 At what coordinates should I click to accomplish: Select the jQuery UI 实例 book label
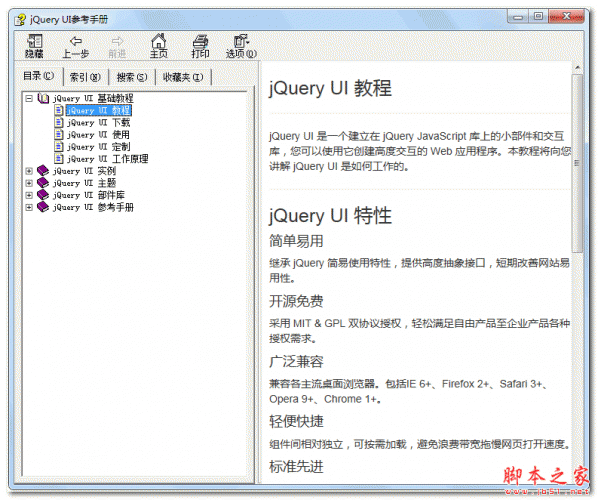pyautogui.click(x=84, y=171)
